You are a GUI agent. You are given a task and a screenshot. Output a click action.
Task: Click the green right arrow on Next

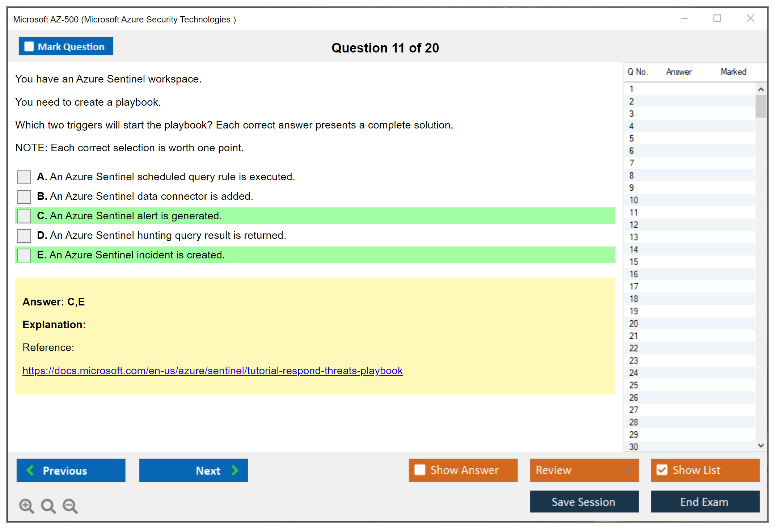235,470
